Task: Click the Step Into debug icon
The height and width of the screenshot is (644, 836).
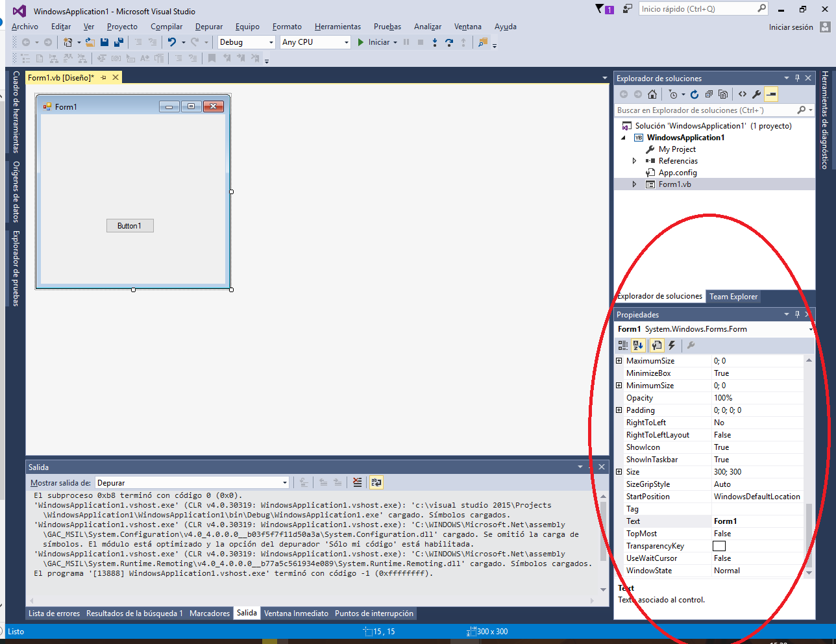Action: 435,42
